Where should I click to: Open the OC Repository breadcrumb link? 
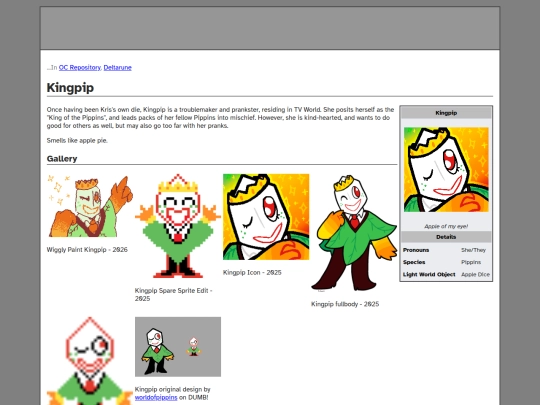pyautogui.click(x=80, y=68)
